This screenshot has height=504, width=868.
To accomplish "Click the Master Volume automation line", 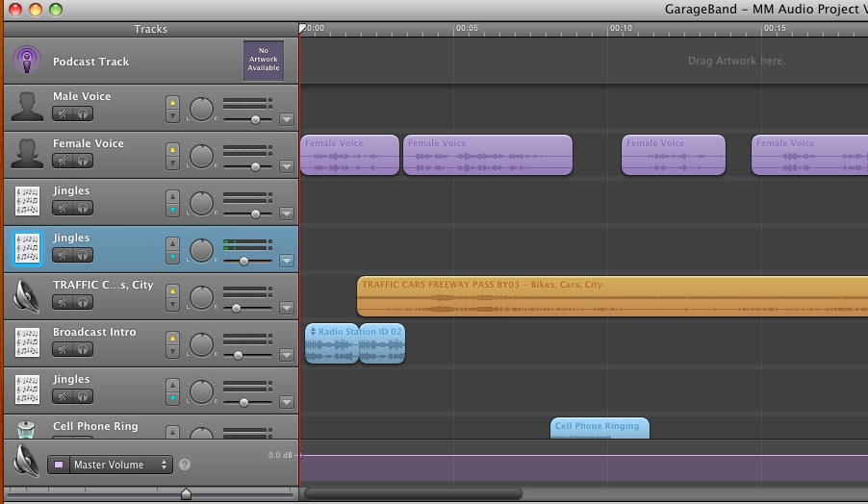I will pos(584,455).
